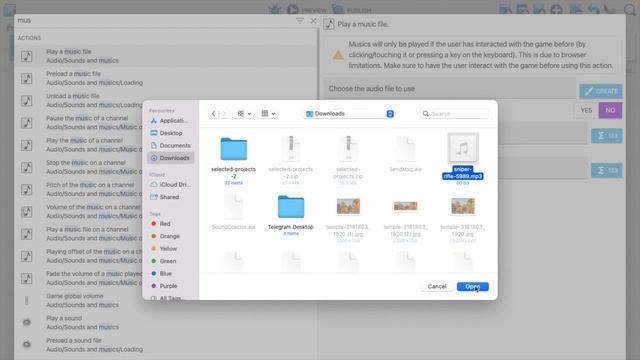Choose Pitch of the music on channel
This screenshot has width=640, height=360.
[79, 189]
